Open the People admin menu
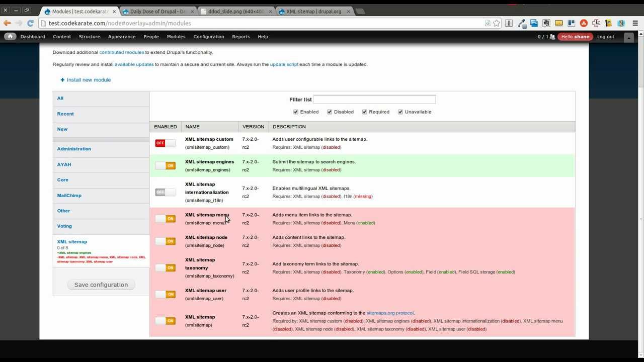Viewport: 644px width, 362px height. (151, 37)
